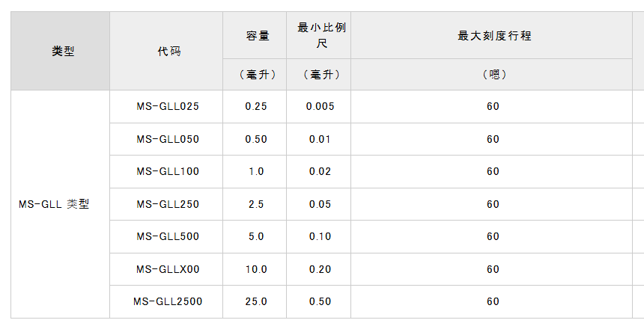Click the 0.25 capacity value
The width and height of the screenshot is (644, 332).
pyautogui.click(x=256, y=106)
